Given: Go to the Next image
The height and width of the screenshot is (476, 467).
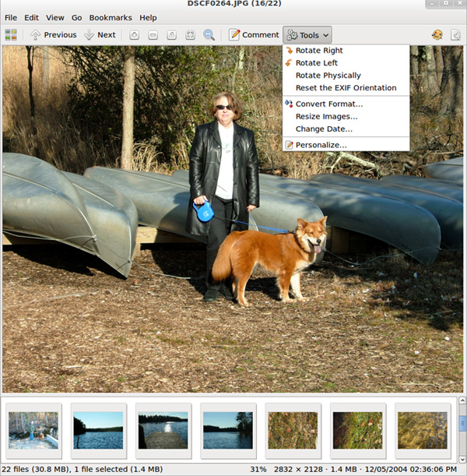Looking at the screenshot, I should 100,35.
